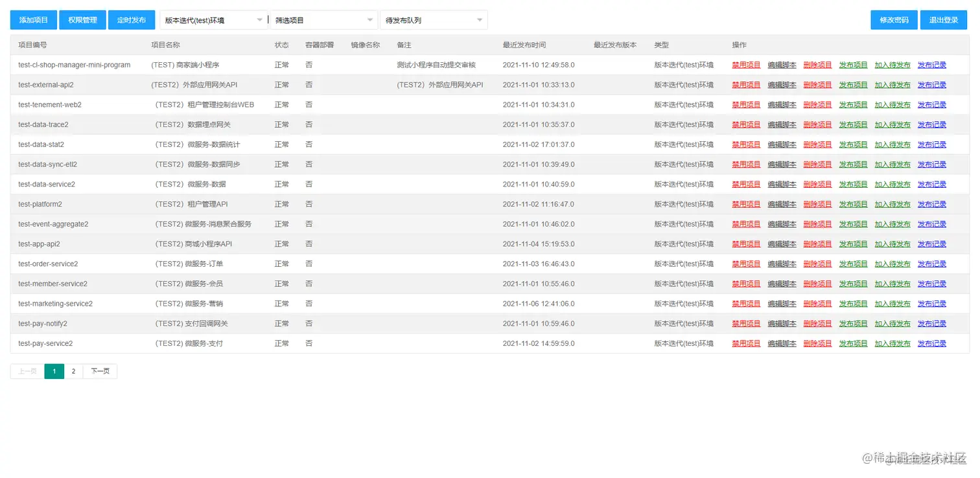Add test-external-api2 to 待发布 queue
Viewport: 980px width, 478px height.
892,85
